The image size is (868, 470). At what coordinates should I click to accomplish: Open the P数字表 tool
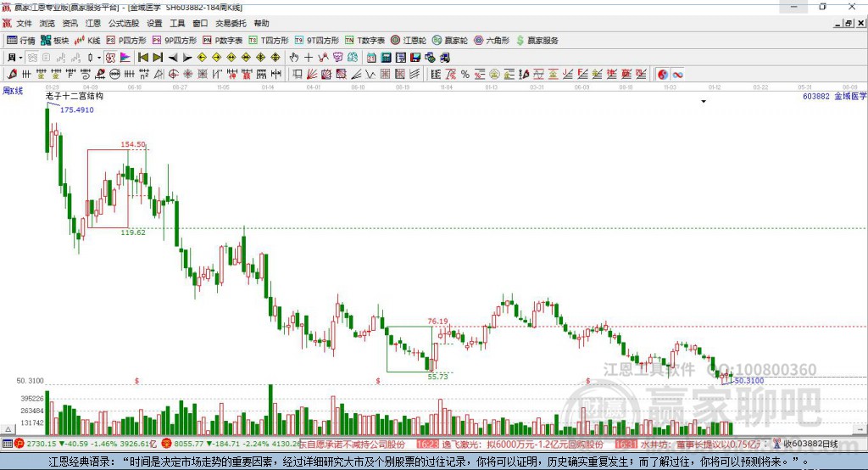click(x=223, y=41)
